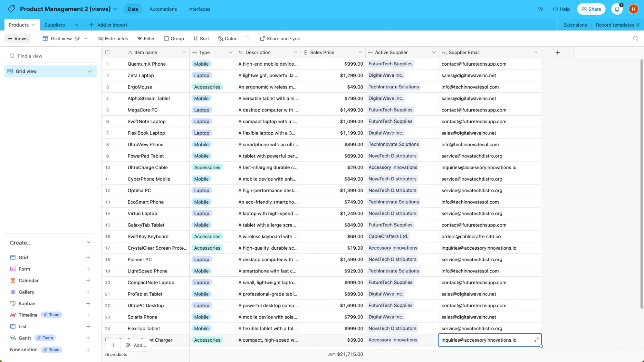Open Record templates
Screen dimensions: 644x362
coord(618,25)
